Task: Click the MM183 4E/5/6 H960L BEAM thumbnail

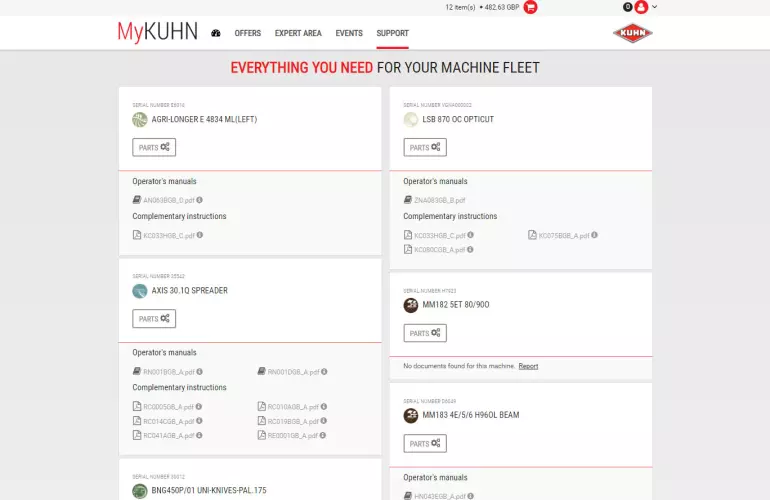Action: point(411,416)
